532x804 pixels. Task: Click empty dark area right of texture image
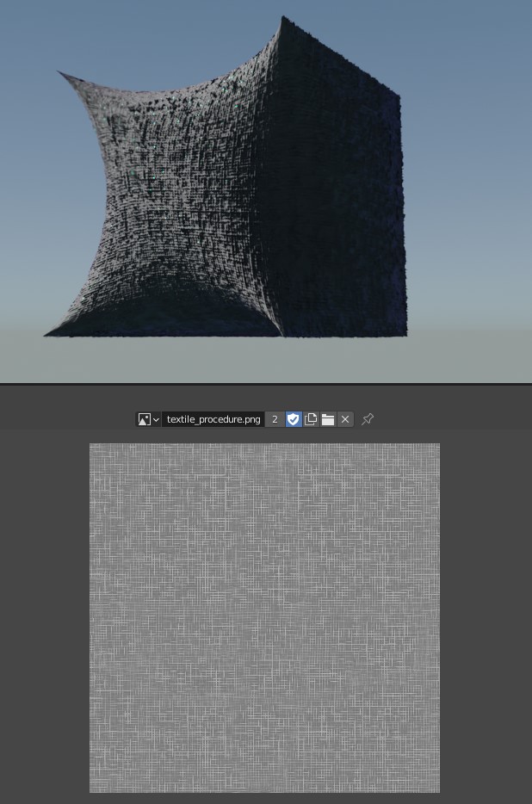click(x=486, y=617)
